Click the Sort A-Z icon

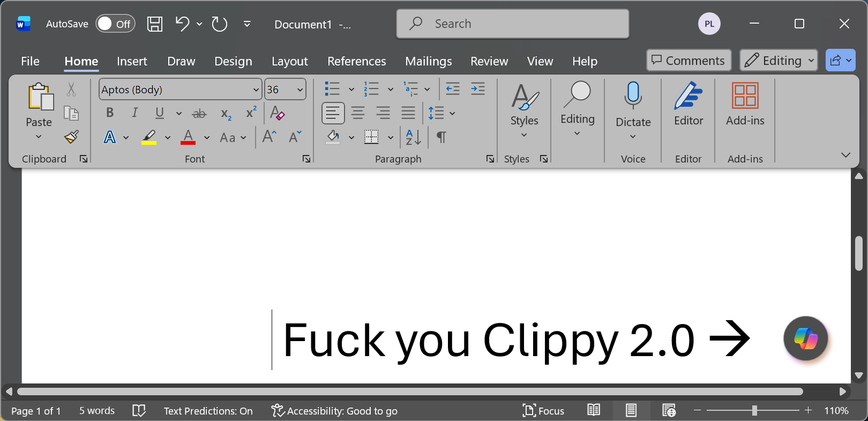(413, 137)
